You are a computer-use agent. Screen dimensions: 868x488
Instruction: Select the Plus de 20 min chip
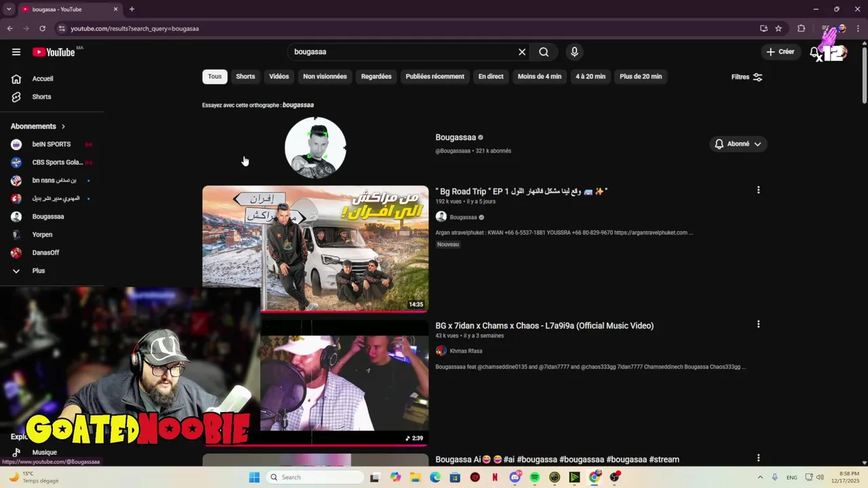641,77
